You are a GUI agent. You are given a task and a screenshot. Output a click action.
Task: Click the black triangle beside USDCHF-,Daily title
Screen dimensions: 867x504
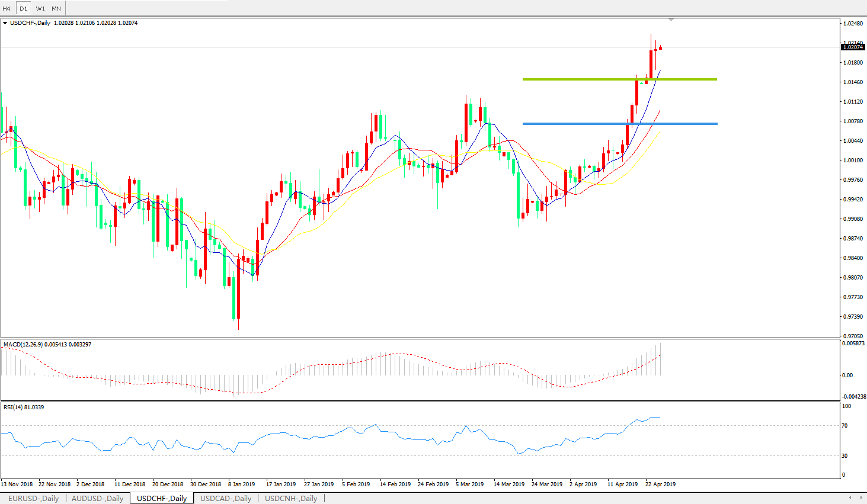coord(5,23)
